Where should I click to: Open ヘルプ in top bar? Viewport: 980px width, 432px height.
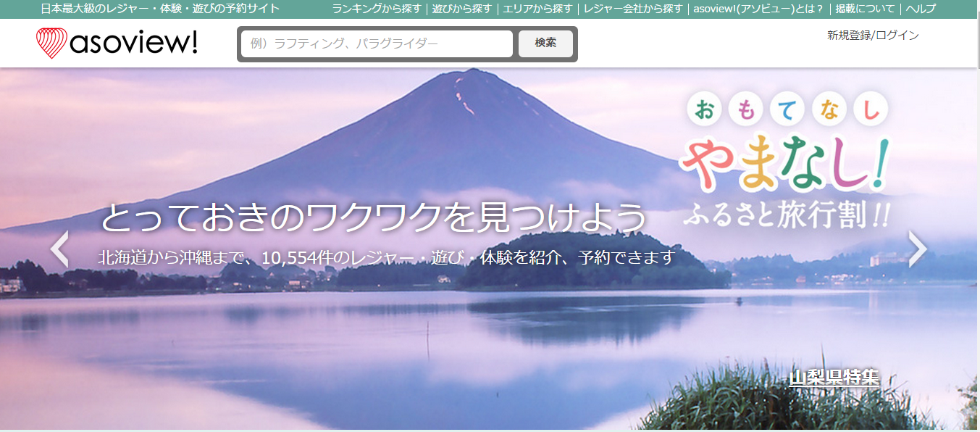click(921, 9)
